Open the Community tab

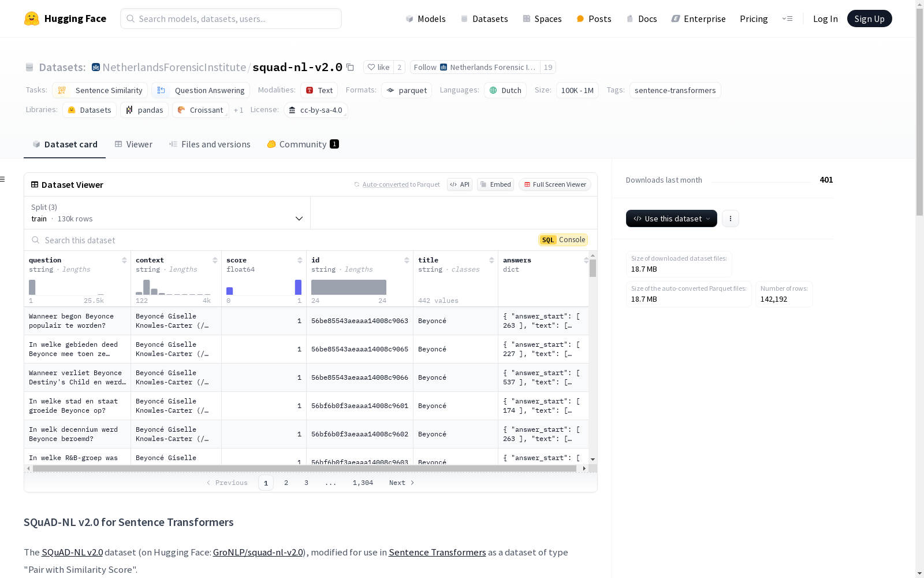click(303, 144)
